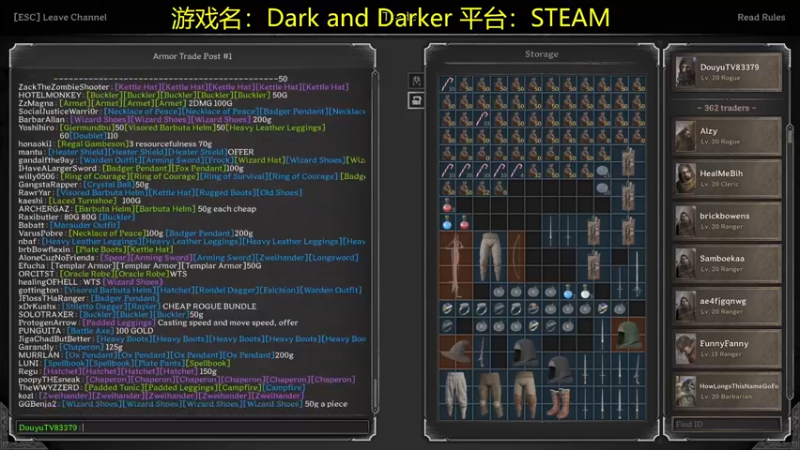Open brickbowens' portrait thumbnail

pos(686,221)
